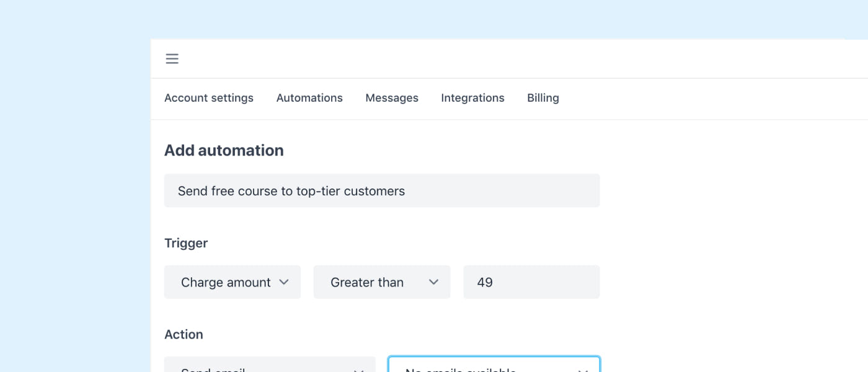
Task: Expand the Greater than condition dropdown
Action: 367,282
